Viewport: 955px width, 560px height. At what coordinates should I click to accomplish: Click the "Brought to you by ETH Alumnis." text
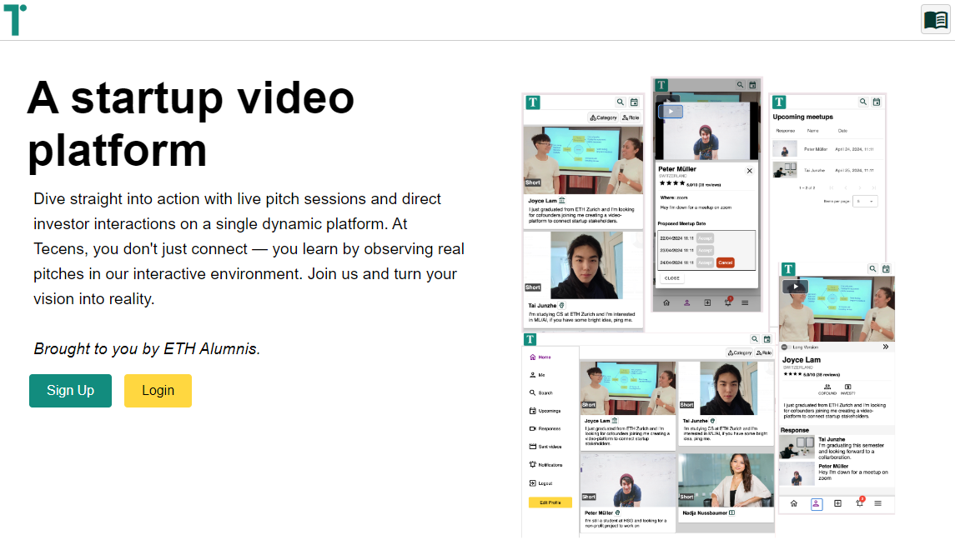pos(147,349)
